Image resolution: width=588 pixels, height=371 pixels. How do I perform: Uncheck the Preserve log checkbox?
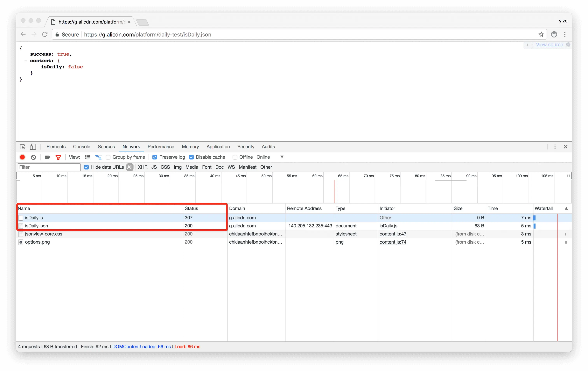[x=155, y=157]
